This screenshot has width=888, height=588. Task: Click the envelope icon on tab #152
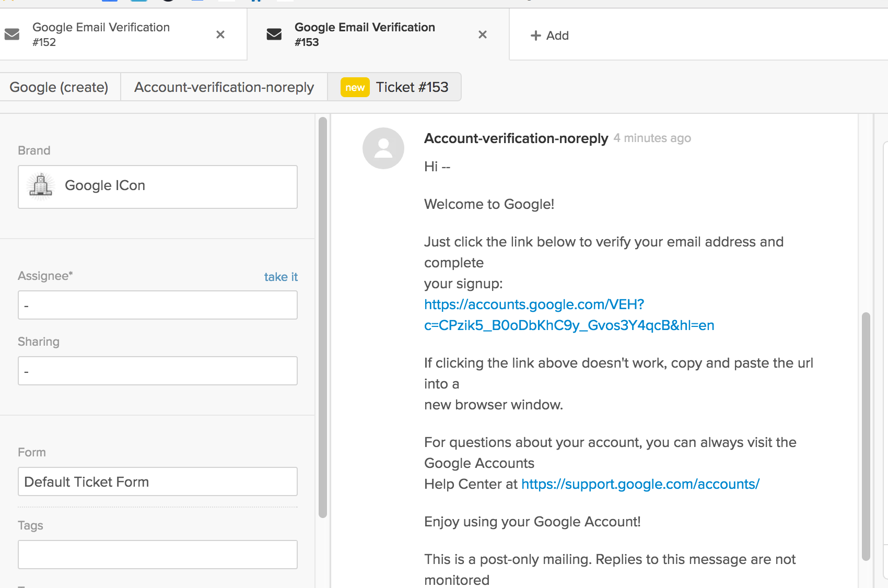tap(12, 34)
